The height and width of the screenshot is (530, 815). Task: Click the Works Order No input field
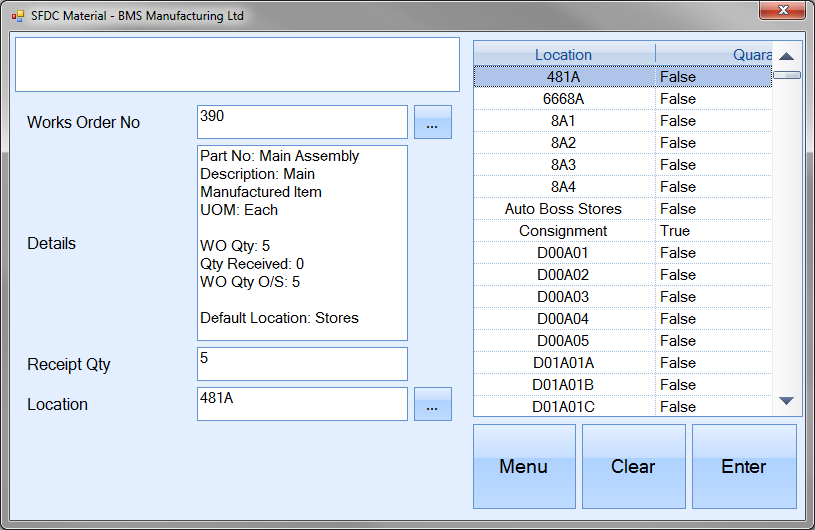coord(302,122)
